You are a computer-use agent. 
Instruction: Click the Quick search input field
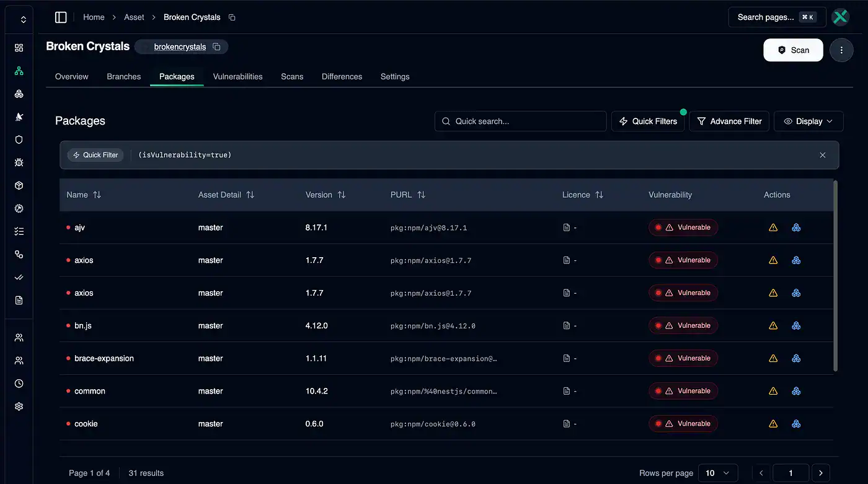(520, 121)
